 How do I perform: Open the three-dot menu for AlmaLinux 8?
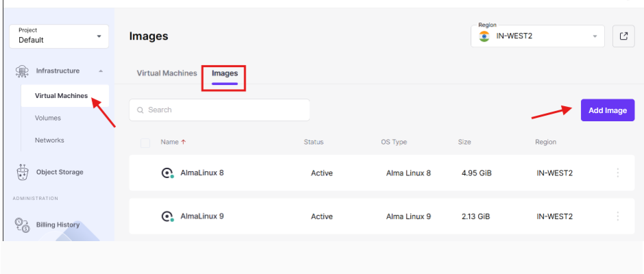(618, 173)
